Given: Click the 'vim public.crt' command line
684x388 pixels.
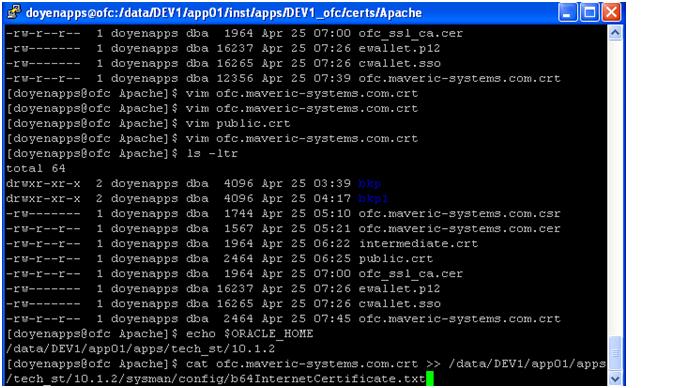Looking at the screenshot, I should click(148, 124).
